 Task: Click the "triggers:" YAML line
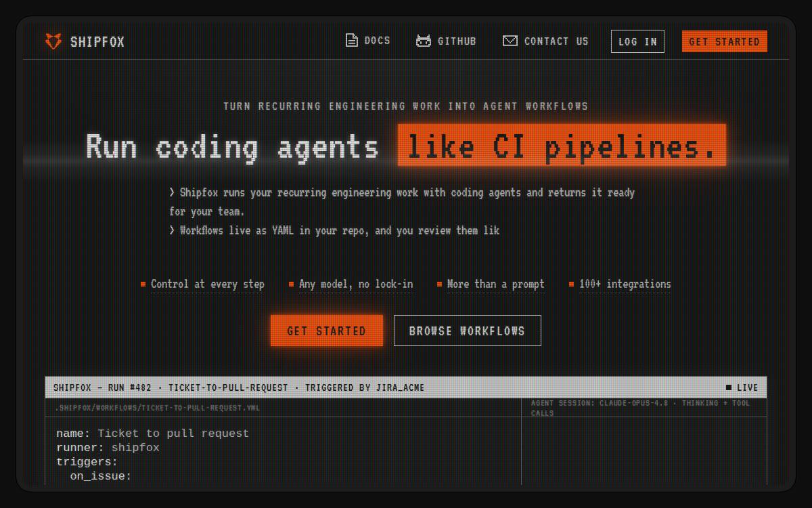(x=87, y=462)
